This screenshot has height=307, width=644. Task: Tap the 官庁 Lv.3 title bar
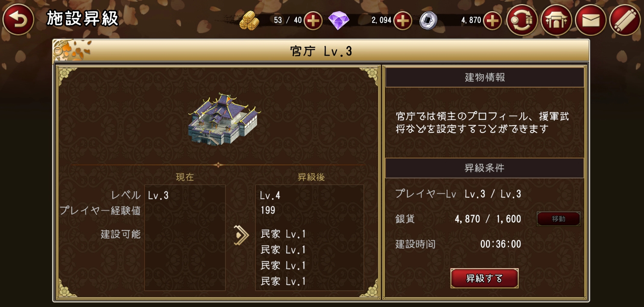pos(321,51)
